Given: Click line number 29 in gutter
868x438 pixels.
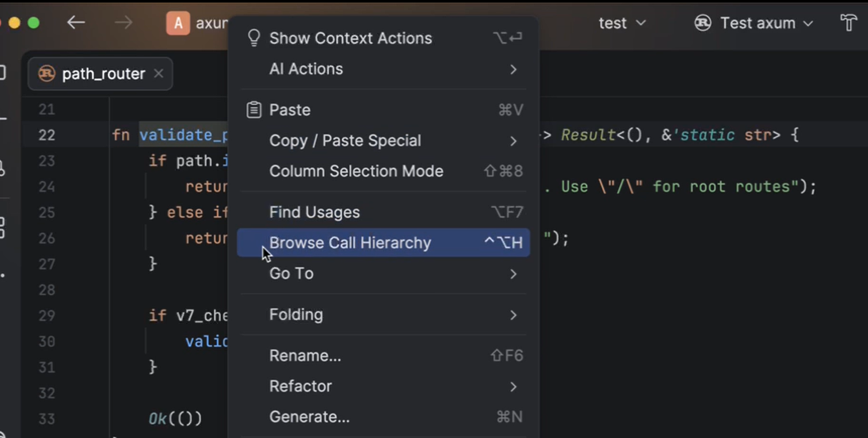Looking at the screenshot, I should pos(47,316).
